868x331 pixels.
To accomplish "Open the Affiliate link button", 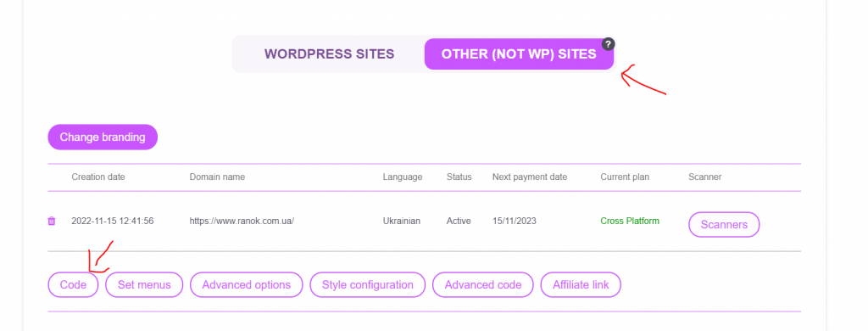I will 581,285.
